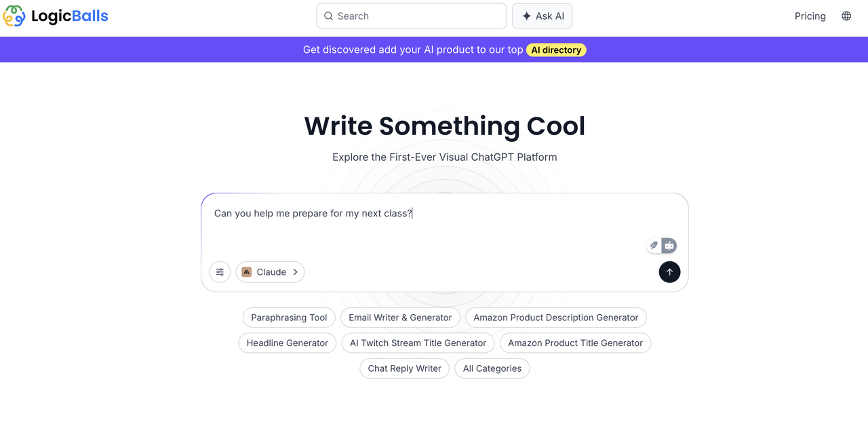Switch to the robot chat mode

pos(669,246)
